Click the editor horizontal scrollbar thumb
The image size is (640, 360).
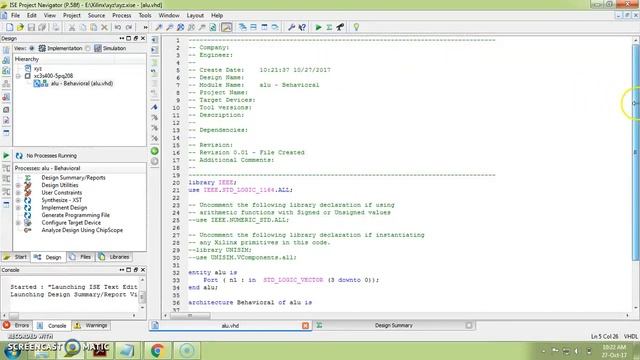pos(190,316)
